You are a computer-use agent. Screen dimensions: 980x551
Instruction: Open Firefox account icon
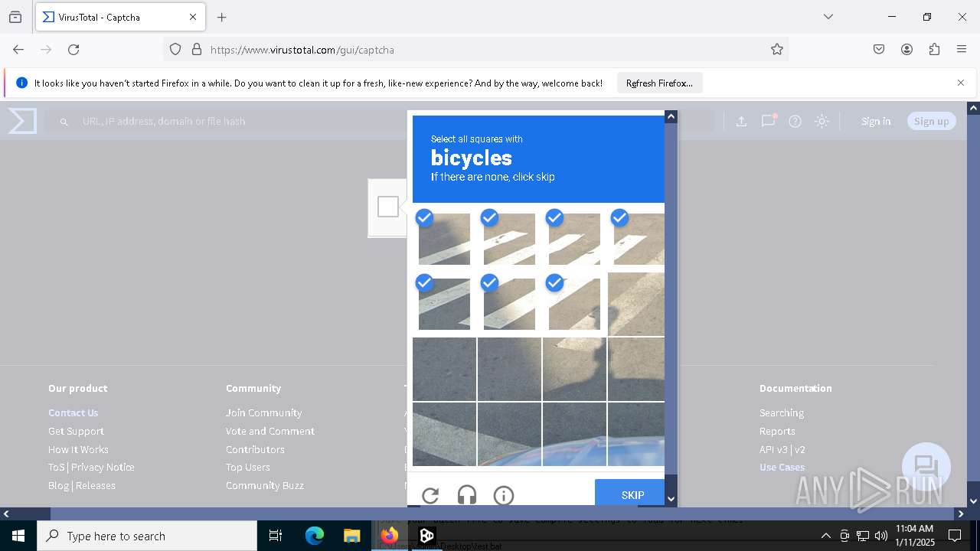coord(906,49)
